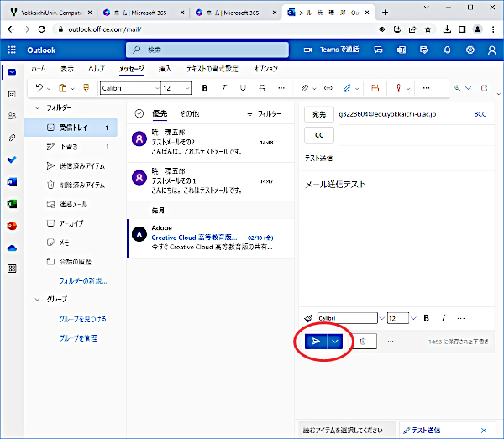Viewport: 504px width, 439px height.
Task: Toggle select-all circle in message list
Action: (139, 113)
